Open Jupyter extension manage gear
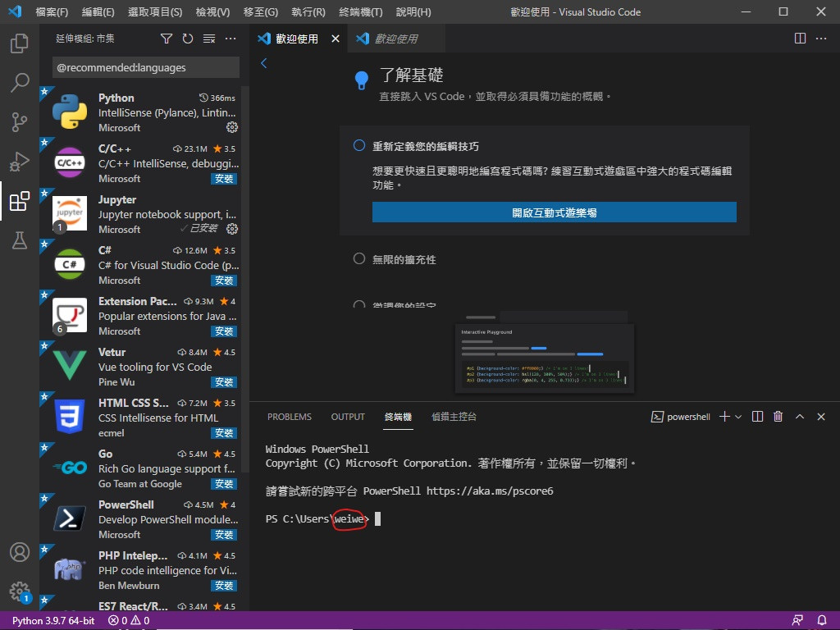 [x=232, y=229]
